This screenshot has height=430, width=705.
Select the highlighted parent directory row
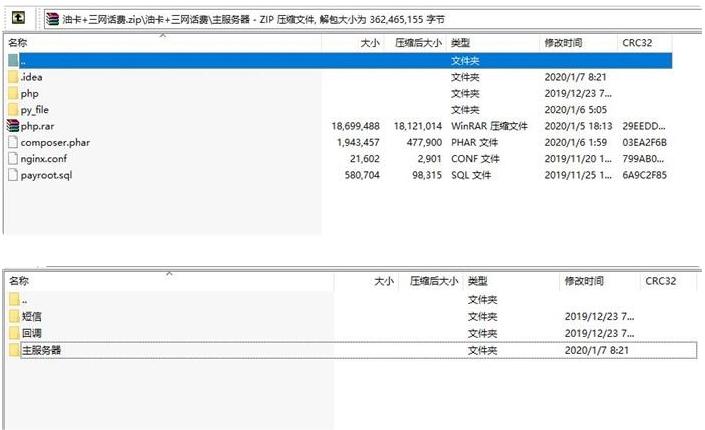[x=200, y=60]
